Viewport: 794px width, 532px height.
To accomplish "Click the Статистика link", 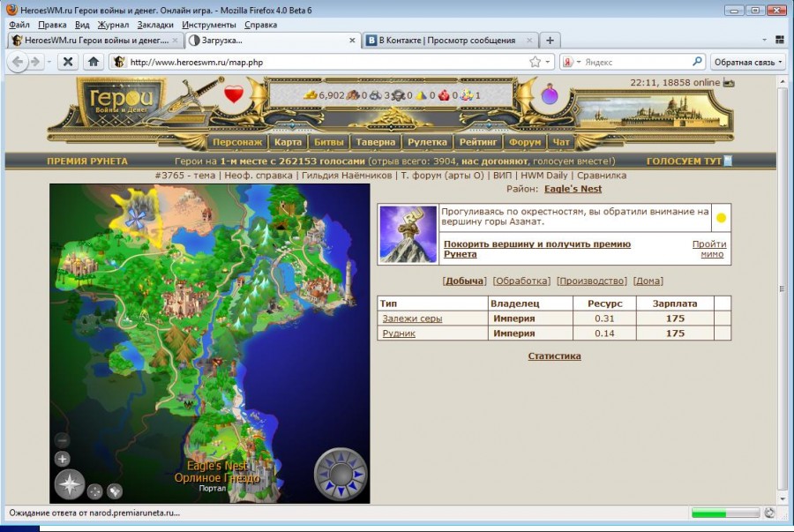I will click(555, 356).
